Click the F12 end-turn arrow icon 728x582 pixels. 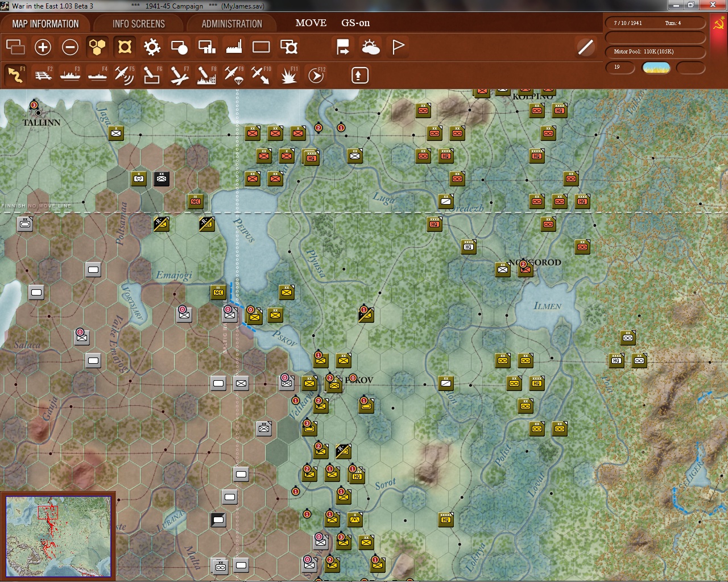[316, 75]
